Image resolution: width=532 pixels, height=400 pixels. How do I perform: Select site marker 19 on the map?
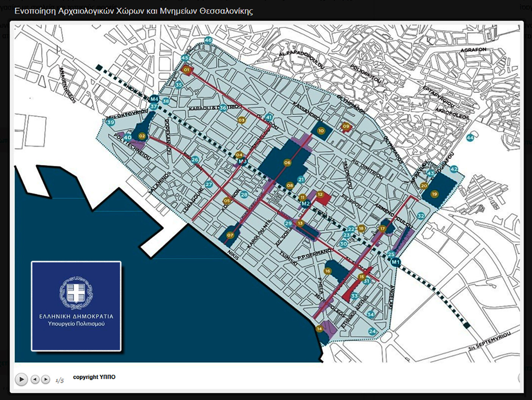click(x=435, y=194)
